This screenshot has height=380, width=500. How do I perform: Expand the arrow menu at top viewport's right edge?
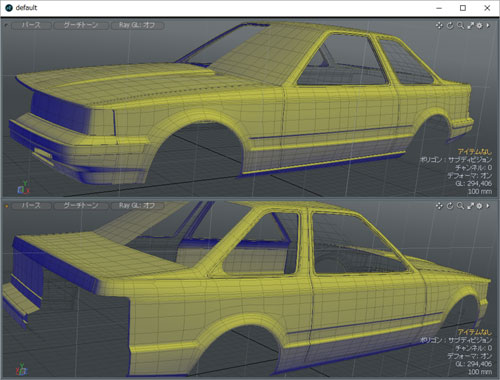click(x=488, y=25)
